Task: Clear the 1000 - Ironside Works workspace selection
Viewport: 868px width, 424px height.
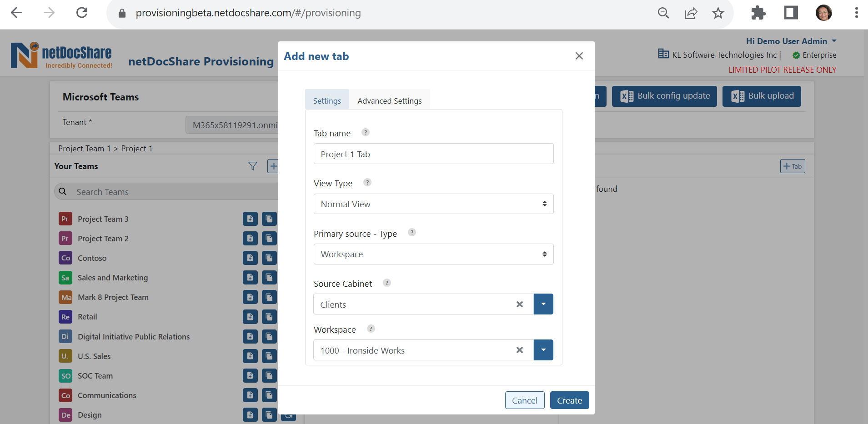Action: (520, 350)
